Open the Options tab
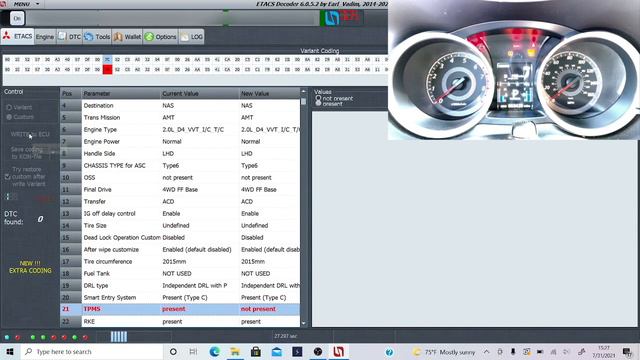Screen dimensions: 640x360 pos(160,37)
